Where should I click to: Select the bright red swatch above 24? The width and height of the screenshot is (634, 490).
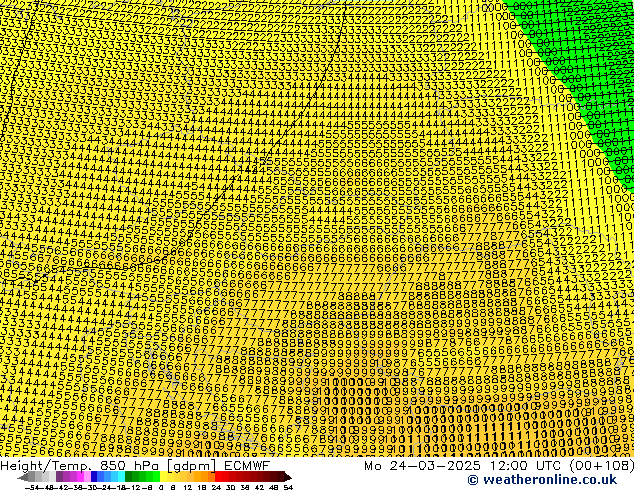[x=218, y=477]
